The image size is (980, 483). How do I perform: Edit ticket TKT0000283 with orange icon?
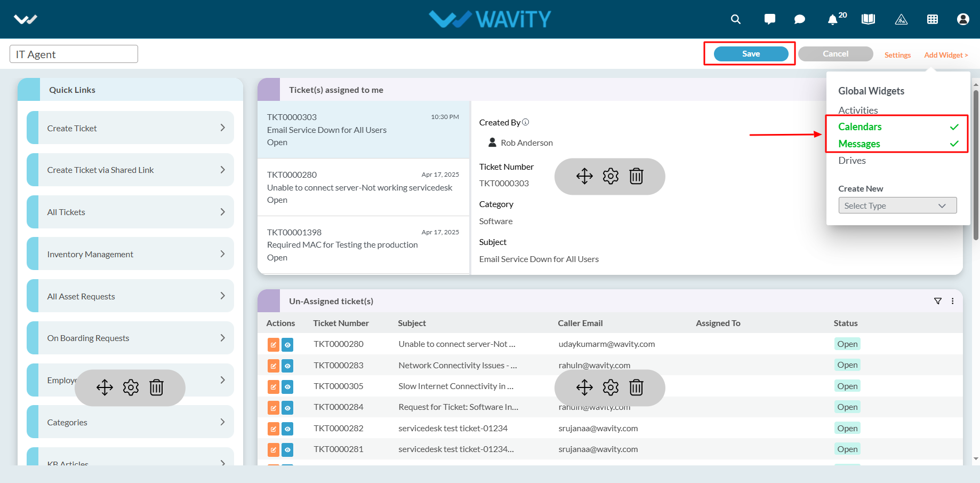[274, 366]
